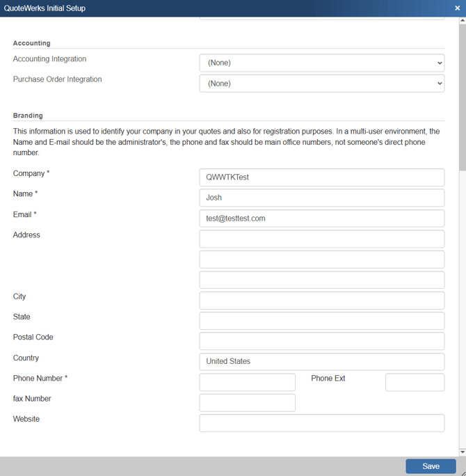466x476 pixels.
Task: Click the Postal Code field
Action: [x=321, y=341]
